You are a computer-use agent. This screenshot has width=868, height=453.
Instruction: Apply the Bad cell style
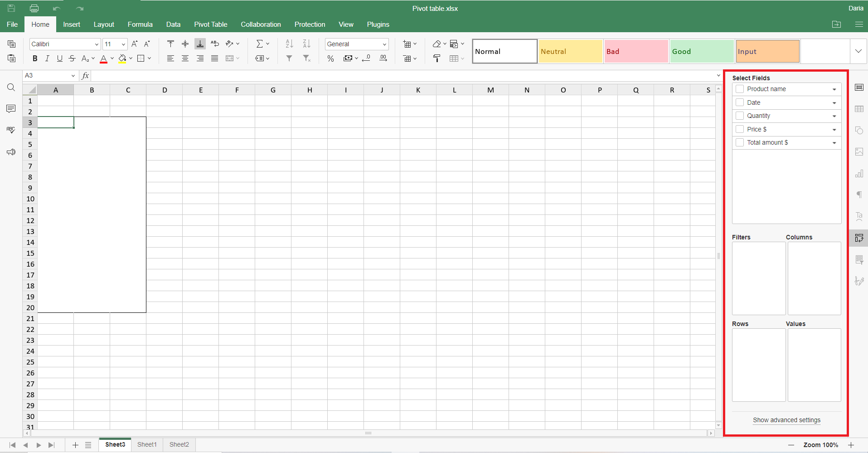(635, 51)
